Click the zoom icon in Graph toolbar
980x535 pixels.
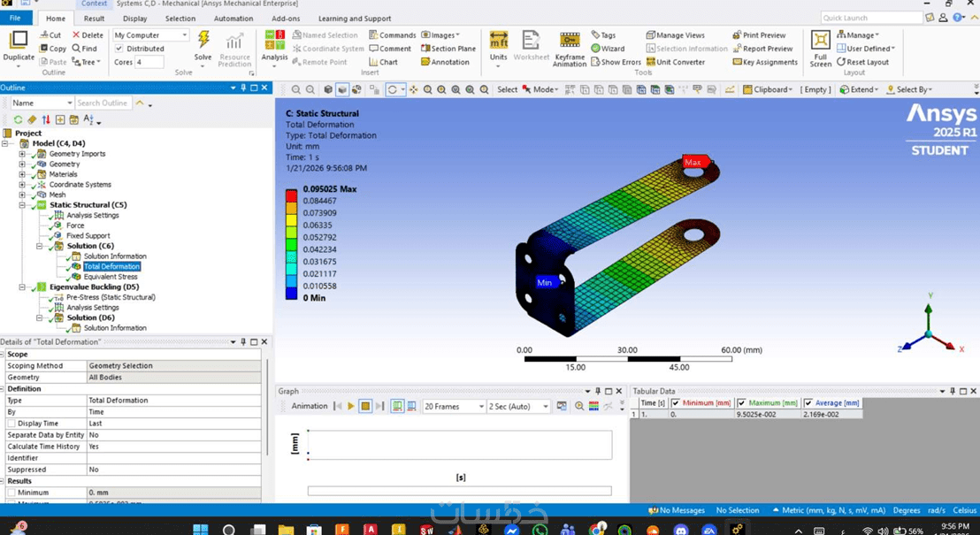point(579,406)
